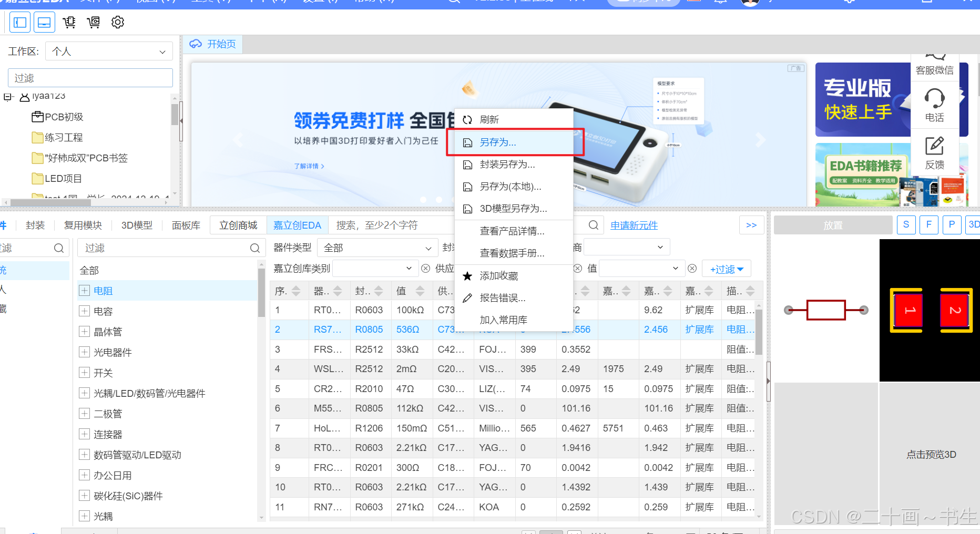The width and height of the screenshot is (980, 534).
Task: Select the 嘉立创EDA source tab
Action: pyautogui.click(x=297, y=225)
